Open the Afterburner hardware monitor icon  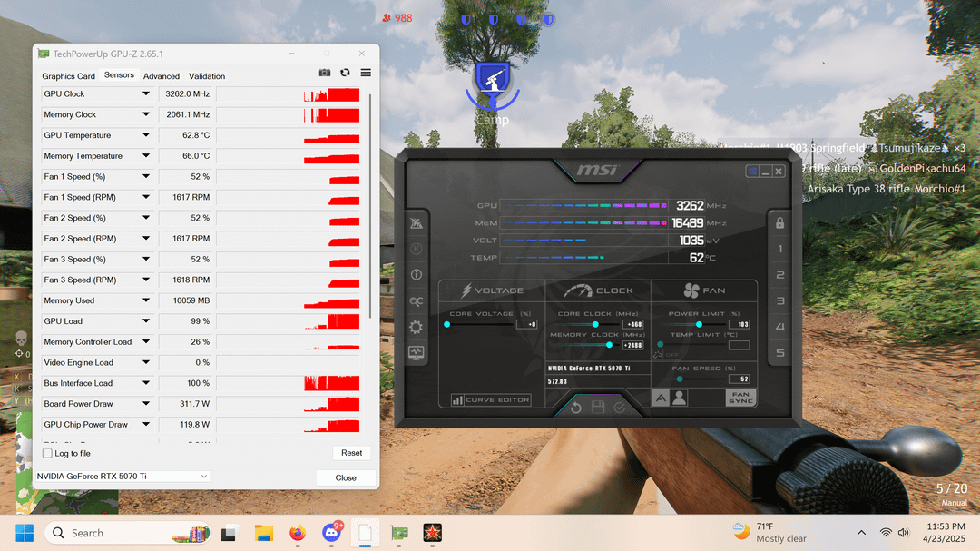pos(416,353)
